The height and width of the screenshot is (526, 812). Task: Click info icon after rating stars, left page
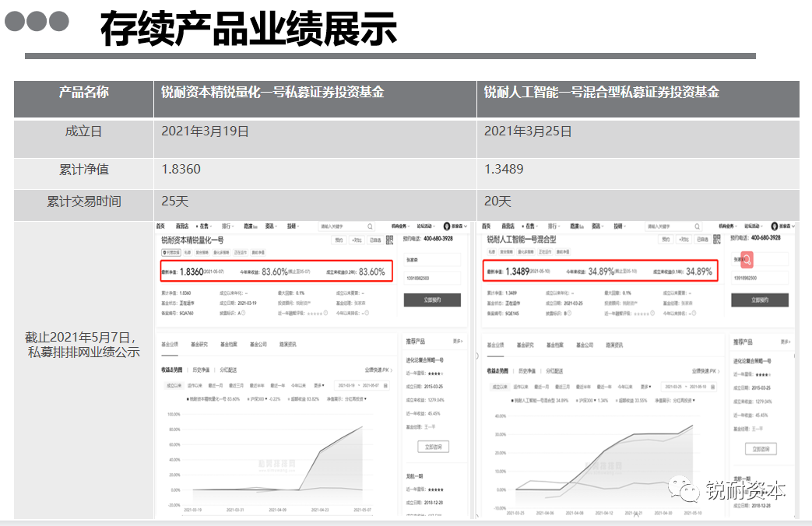pyautogui.click(x=325, y=313)
